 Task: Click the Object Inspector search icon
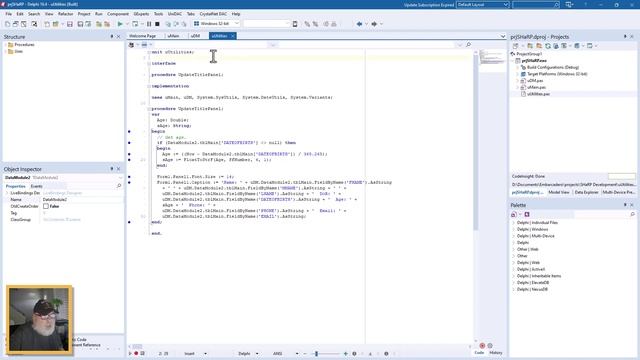pyautogui.click(x=119, y=186)
